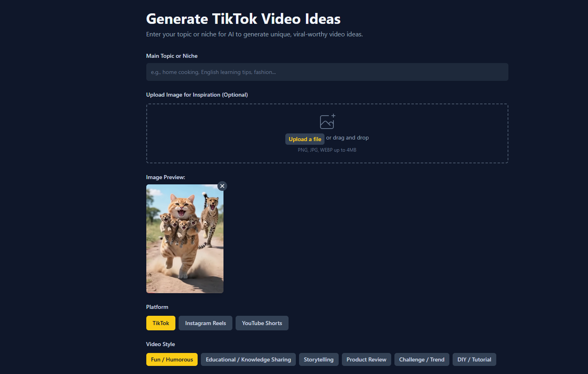Set video style to Storytelling
Screen dimensions: 588x374
318,359
